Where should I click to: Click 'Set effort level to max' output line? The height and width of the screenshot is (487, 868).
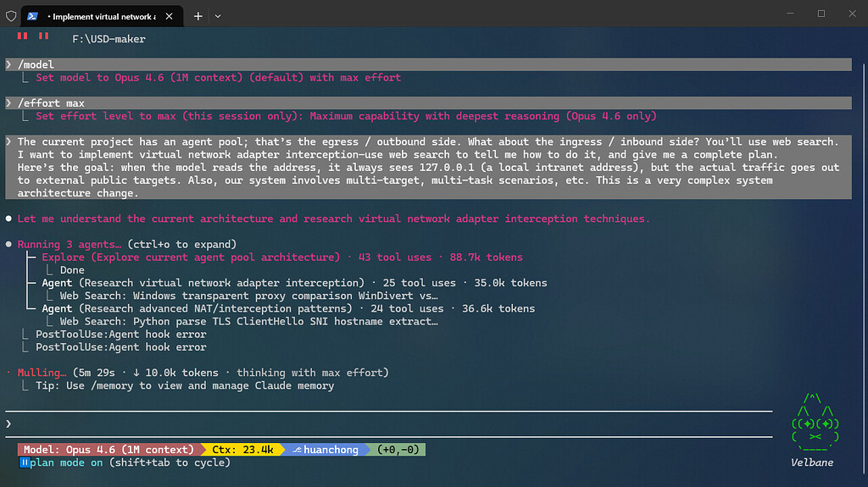click(x=346, y=116)
